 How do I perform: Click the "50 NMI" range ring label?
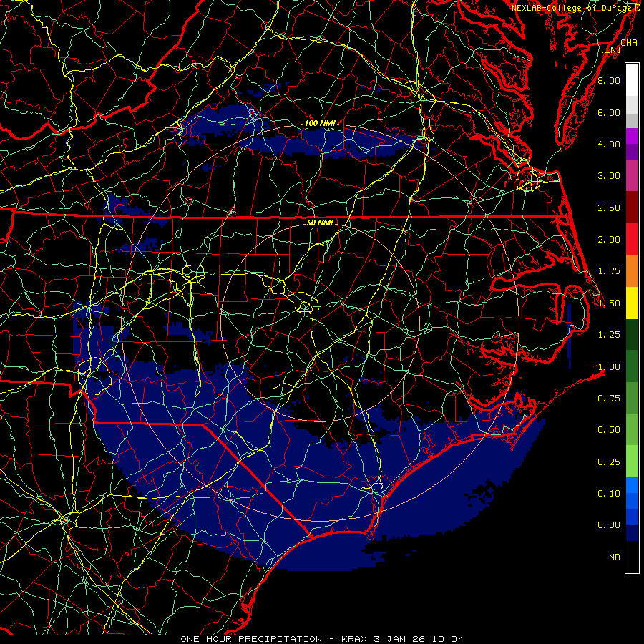pyautogui.click(x=320, y=223)
